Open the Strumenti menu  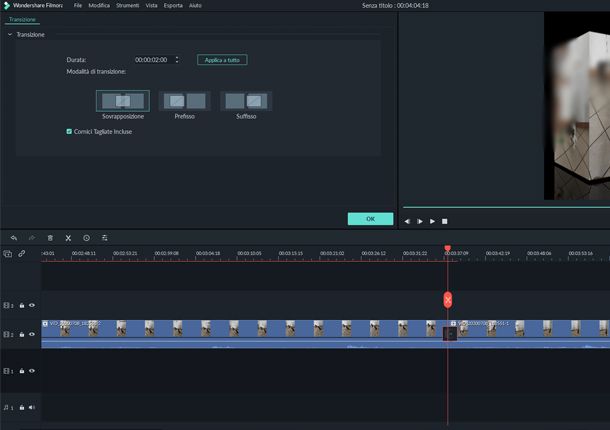point(127,5)
